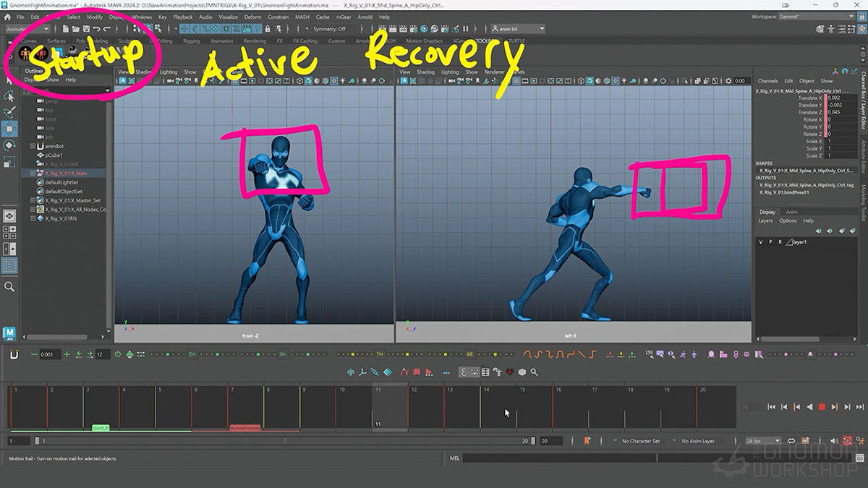Toggle visibility V for layer1
Screen dimensions: 868x488
tap(761, 242)
